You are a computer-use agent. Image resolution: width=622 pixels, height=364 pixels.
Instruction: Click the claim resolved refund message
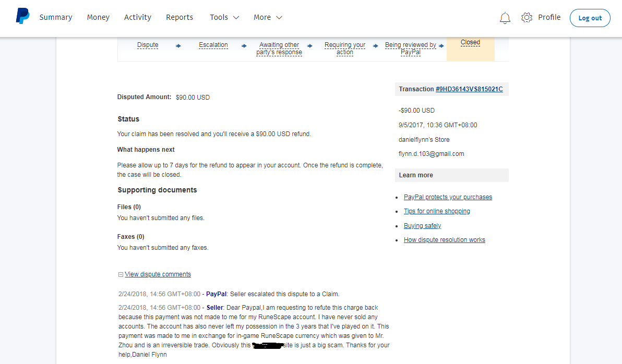[x=214, y=134]
